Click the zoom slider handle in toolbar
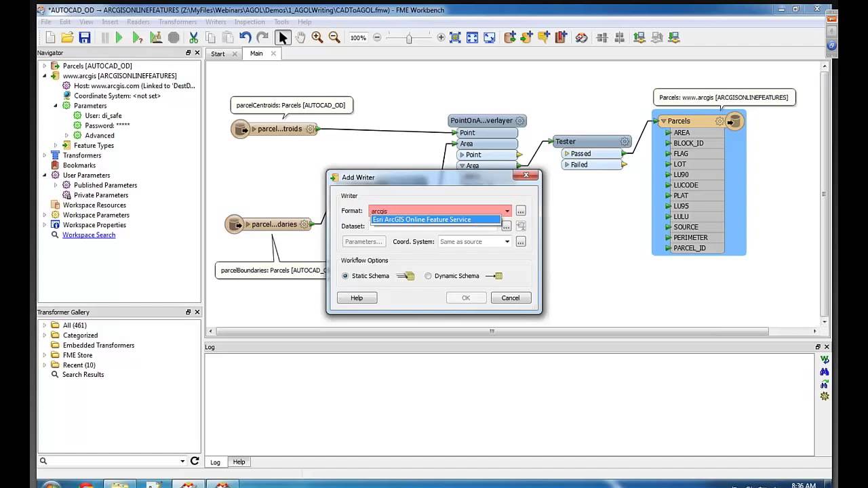 pyautogui.click(x=409, y=38)
